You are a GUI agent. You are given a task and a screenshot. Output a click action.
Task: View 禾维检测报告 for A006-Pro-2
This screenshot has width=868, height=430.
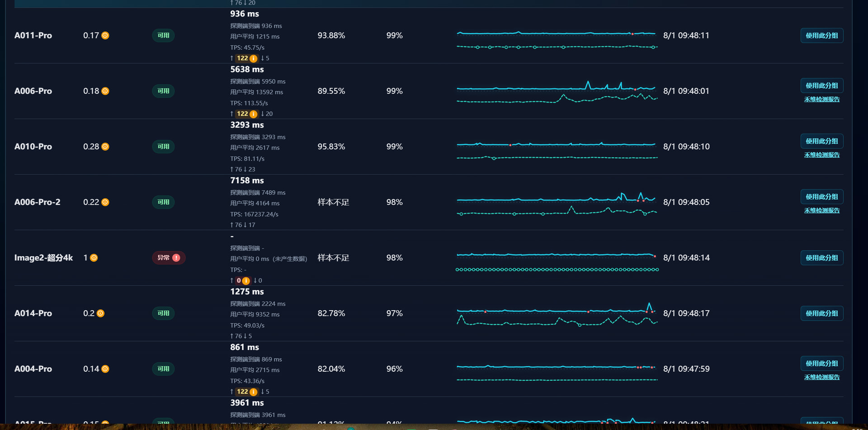821,211
